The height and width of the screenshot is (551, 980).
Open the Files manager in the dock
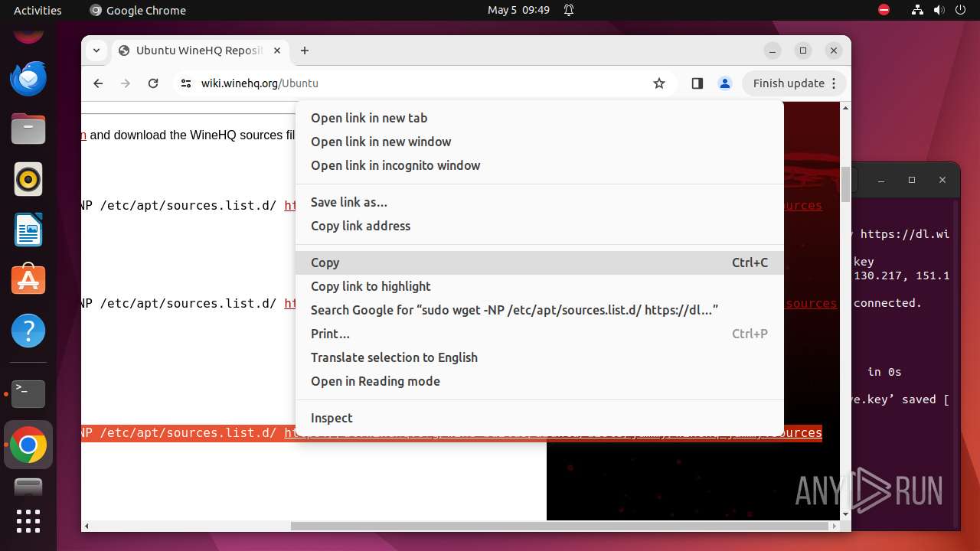click(28, 129)
